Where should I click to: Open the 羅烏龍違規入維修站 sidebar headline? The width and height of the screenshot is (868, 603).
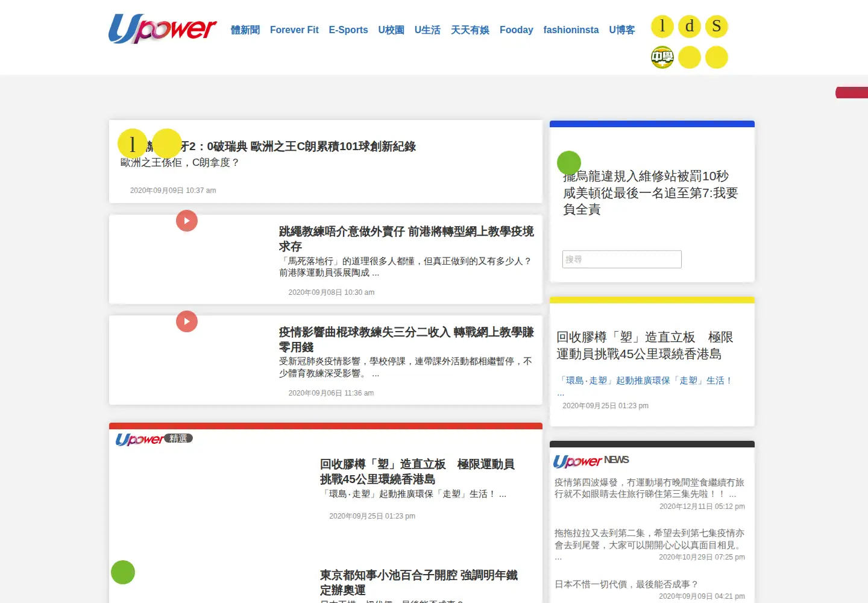(650, 192)
